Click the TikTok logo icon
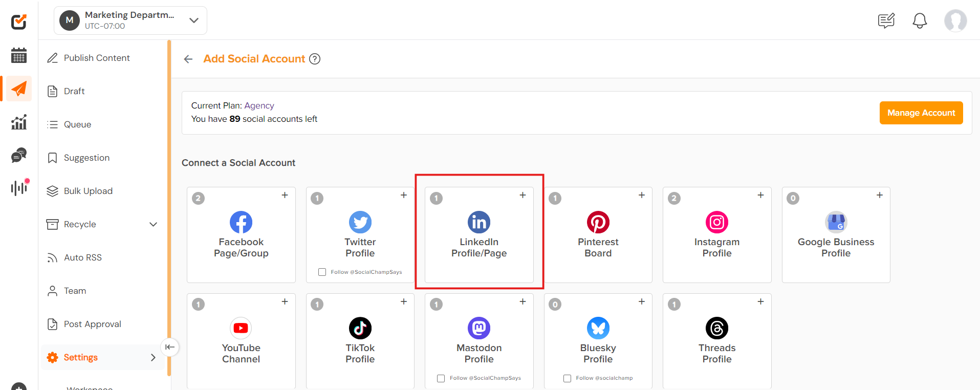980x390 pixels. [x=360, y=328]
